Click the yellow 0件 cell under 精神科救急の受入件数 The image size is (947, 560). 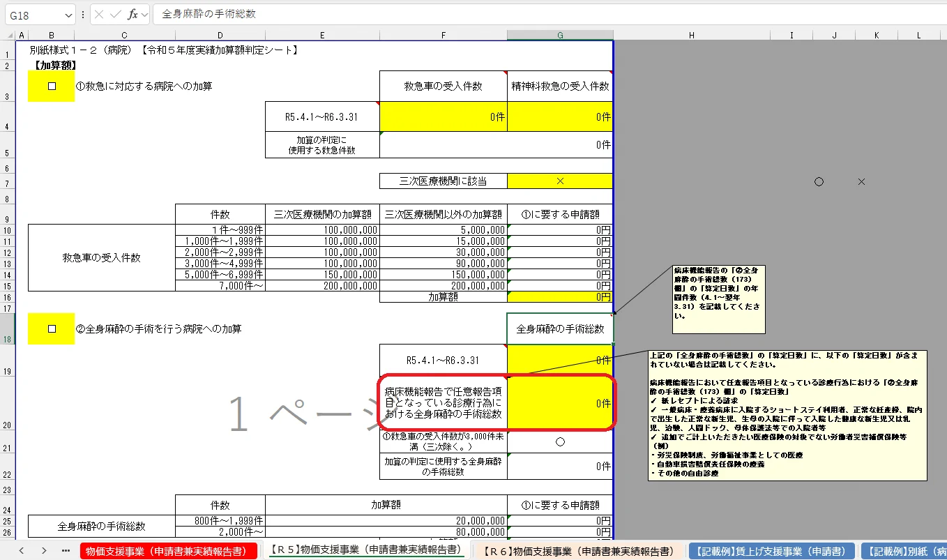[560, 116]
